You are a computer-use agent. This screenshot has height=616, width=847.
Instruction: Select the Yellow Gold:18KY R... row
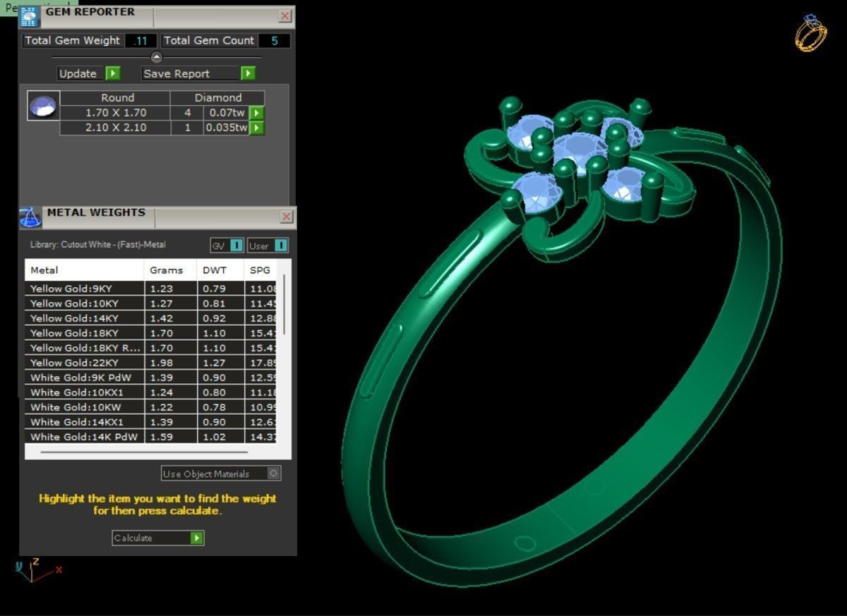(x=151, y=348)
